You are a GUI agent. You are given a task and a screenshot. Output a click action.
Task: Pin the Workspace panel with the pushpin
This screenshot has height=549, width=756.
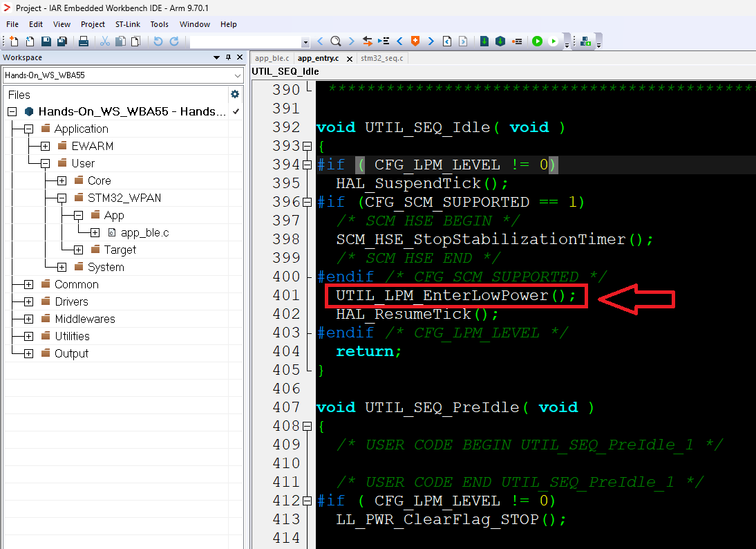coord(229,57)
